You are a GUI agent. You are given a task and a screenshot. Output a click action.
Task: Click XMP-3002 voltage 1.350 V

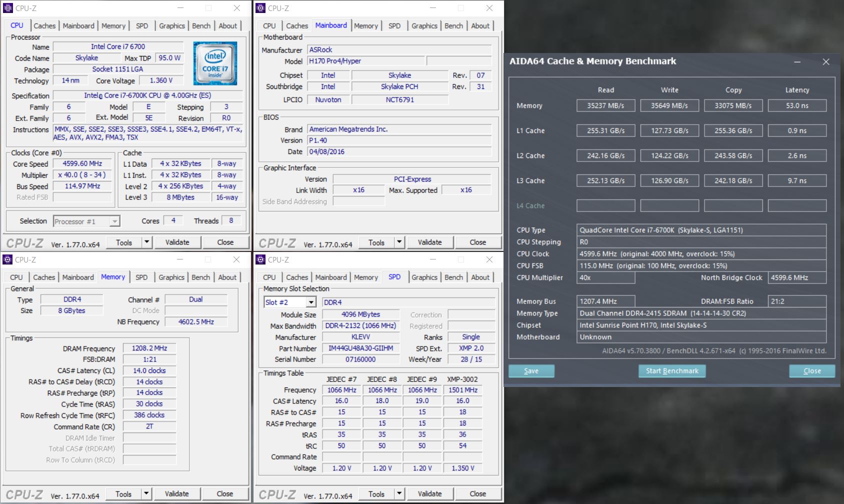pos(462,468)
